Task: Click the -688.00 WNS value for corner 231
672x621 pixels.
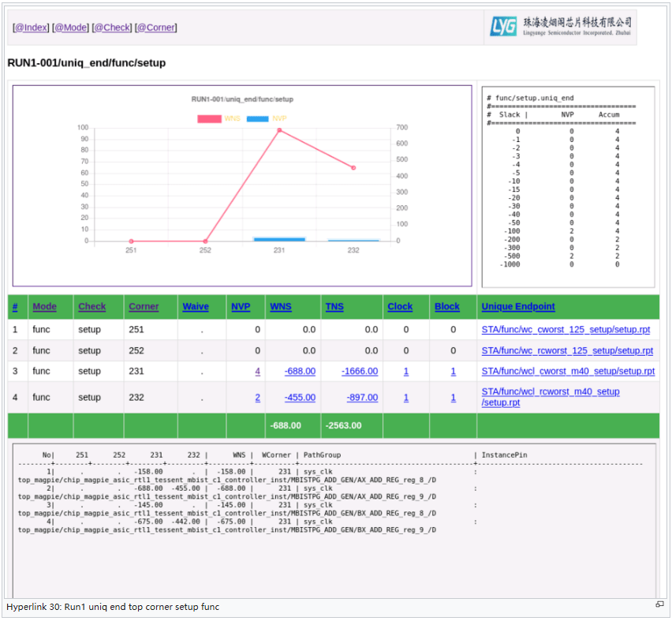Action: (x=300, y=372)
